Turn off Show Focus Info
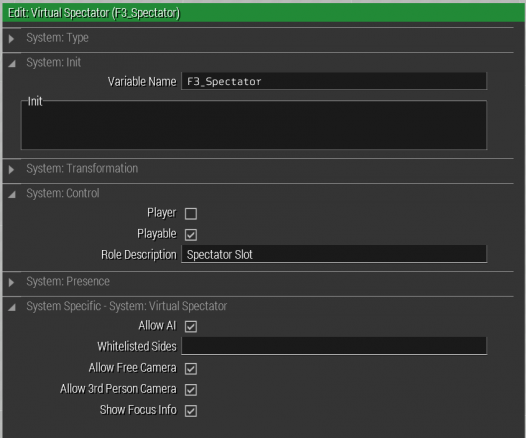Screen dimensions: 526x438 (191, 410)
